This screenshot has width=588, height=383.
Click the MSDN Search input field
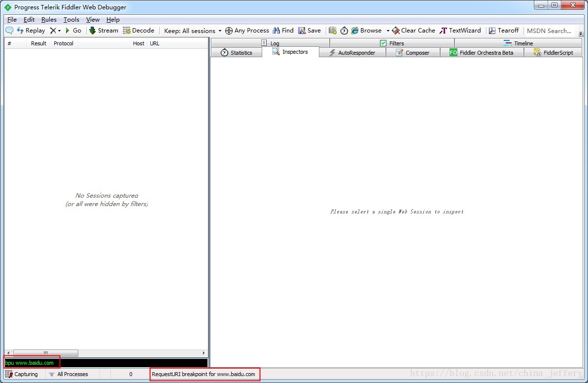pyautogui.click(x=550, y=31)
